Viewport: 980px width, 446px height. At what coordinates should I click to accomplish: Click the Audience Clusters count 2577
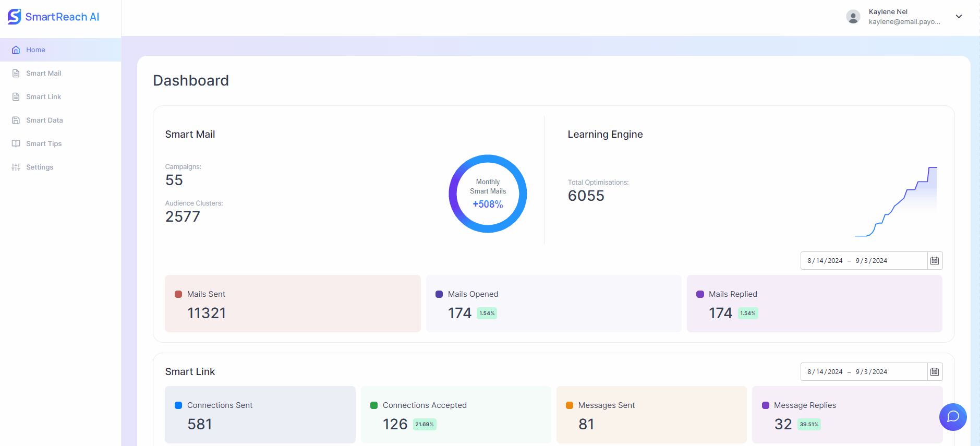click(183, 216)
